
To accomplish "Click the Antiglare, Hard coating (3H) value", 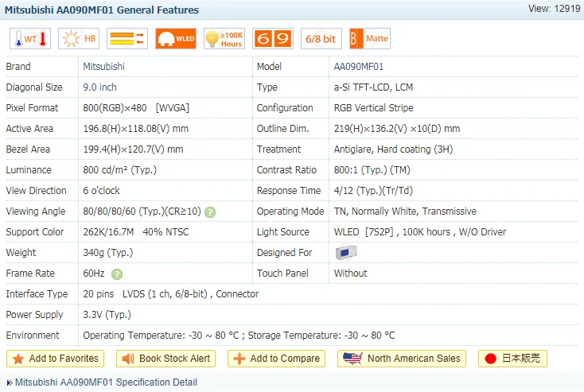I will click(x=393, y=149).
